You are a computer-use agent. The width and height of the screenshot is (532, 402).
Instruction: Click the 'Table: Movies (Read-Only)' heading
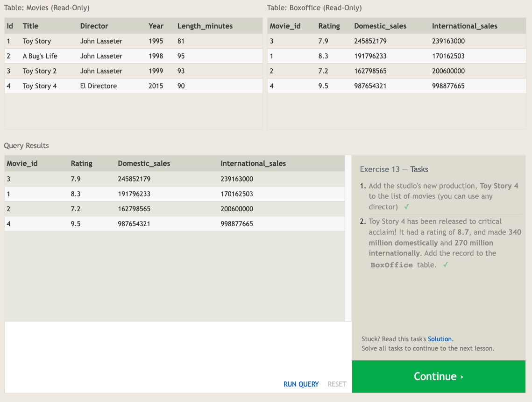47,8
